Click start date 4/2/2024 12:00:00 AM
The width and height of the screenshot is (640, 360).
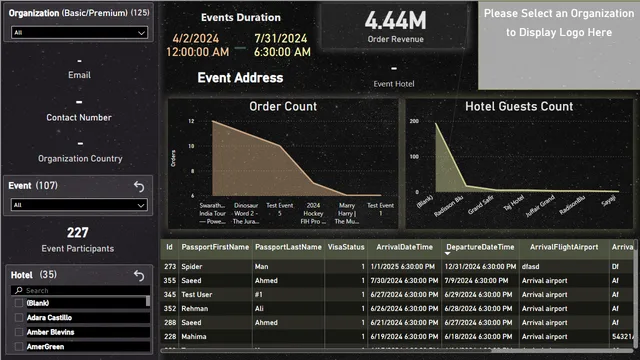click(x=197, y=45)
